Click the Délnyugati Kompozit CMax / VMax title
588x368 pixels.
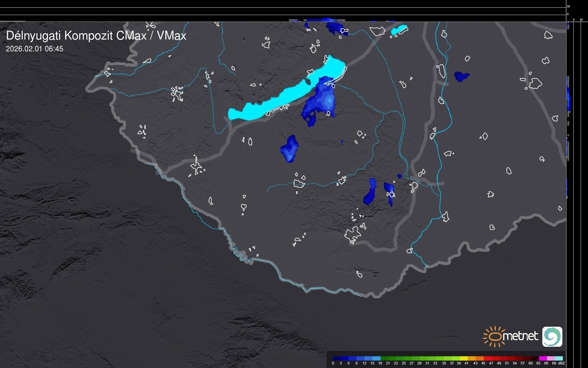[96, 36]
